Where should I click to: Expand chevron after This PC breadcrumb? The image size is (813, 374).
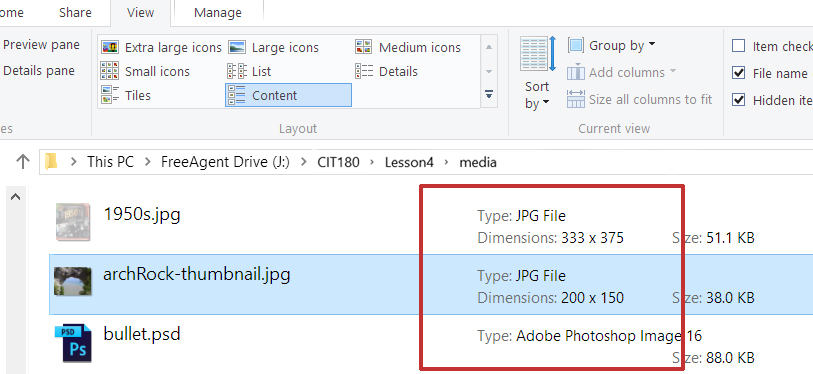[148, 162]
